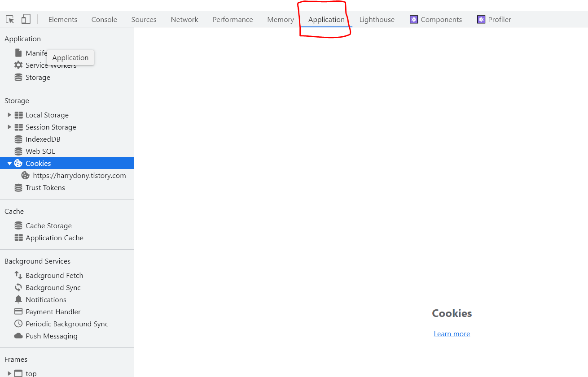Screen dimensions: 588x377
Task: Switch to the Elements tab
Action: [63, 19]
